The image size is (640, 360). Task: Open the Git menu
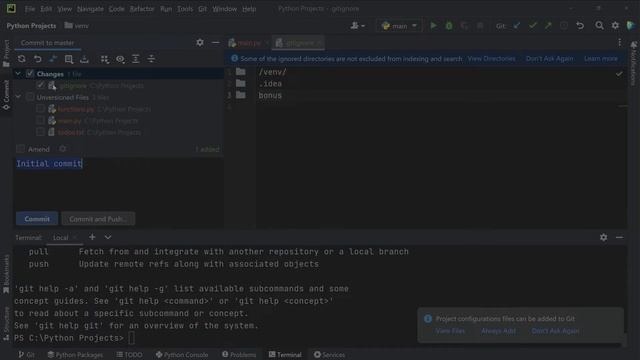(x=202, y=9)
